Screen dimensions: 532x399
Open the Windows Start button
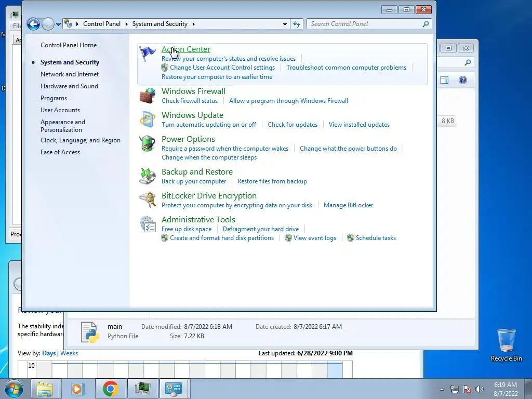pos(14,389)
